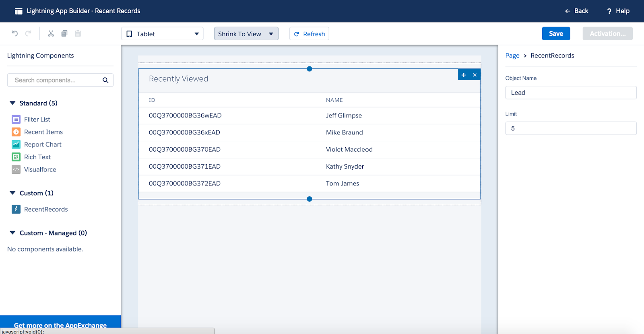Click the Object Name input field
644x334 pixels.
[571, 93]
